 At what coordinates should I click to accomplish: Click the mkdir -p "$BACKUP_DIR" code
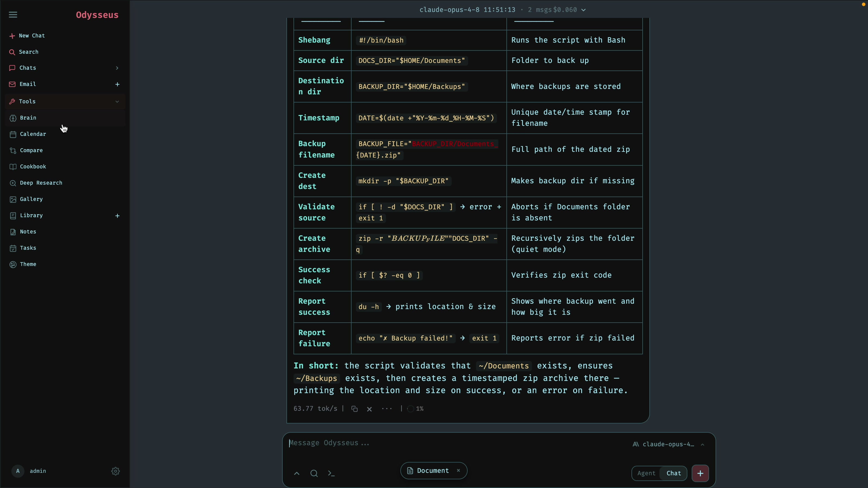[403, 181]
